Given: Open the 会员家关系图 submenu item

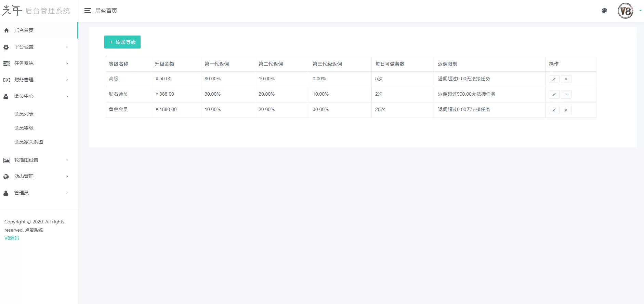Looking at the screenshot, I should click(29, 142).
